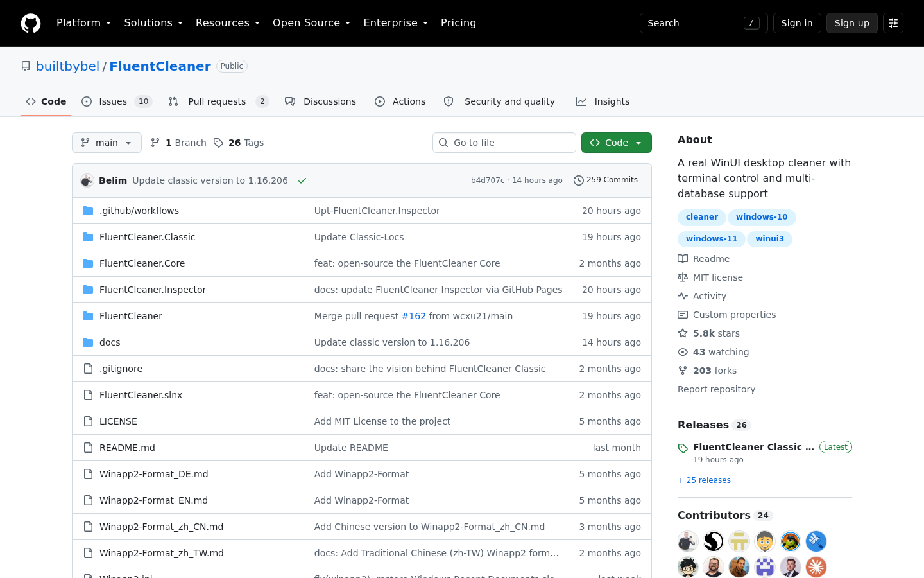Viewport: 924px width, 578px height.
Task: Open the .github/workflows folder icon
Action: [x=88, y=211]
